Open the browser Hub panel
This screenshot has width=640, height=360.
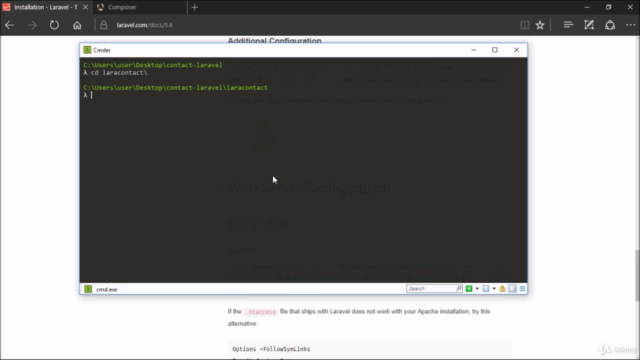568,25
